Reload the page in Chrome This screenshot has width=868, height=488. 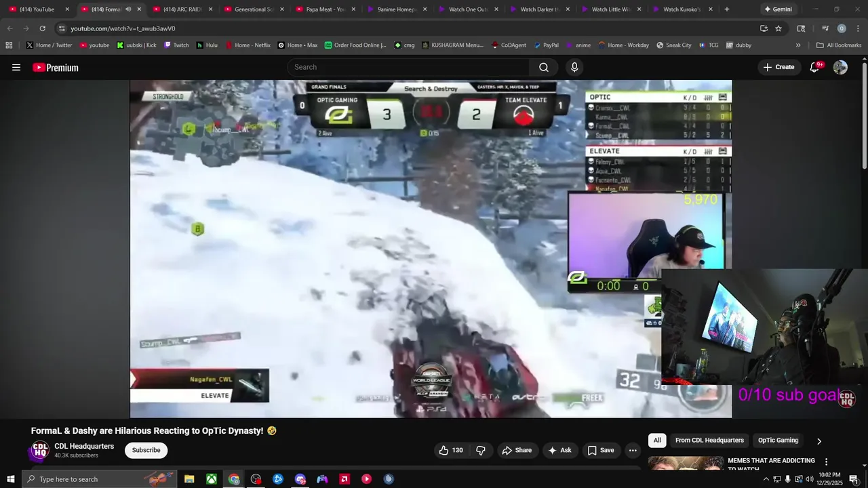pyautogui.click(x=42, y=28)
